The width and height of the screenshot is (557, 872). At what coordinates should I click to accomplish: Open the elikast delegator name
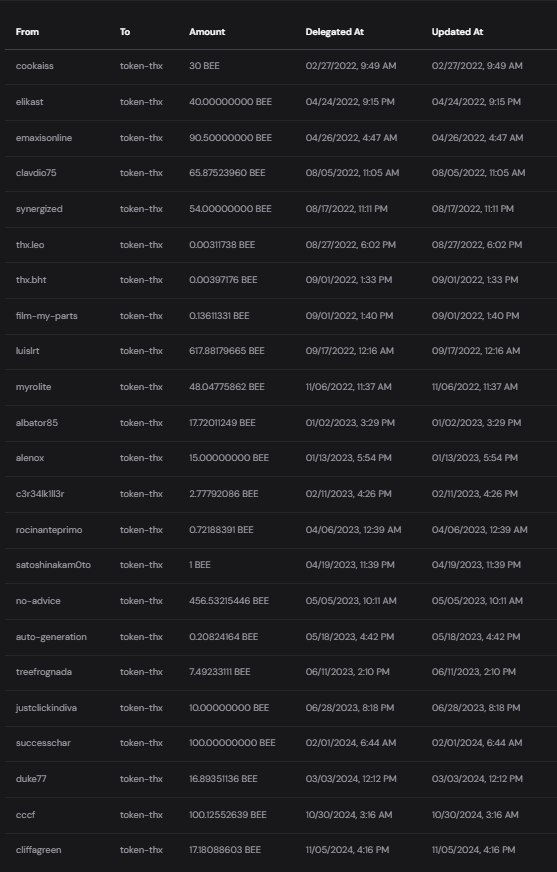click(x=29, y=102)
